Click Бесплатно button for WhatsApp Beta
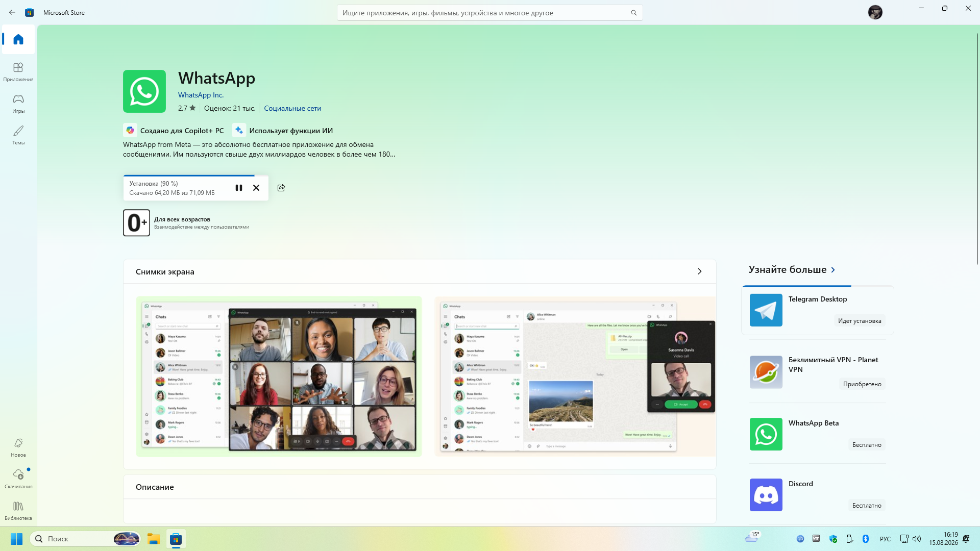The image size is (980, 551). (867, 445)
